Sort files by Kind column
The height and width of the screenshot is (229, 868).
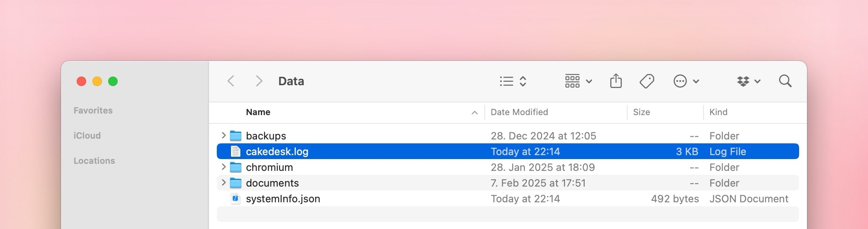click(718, 112)
